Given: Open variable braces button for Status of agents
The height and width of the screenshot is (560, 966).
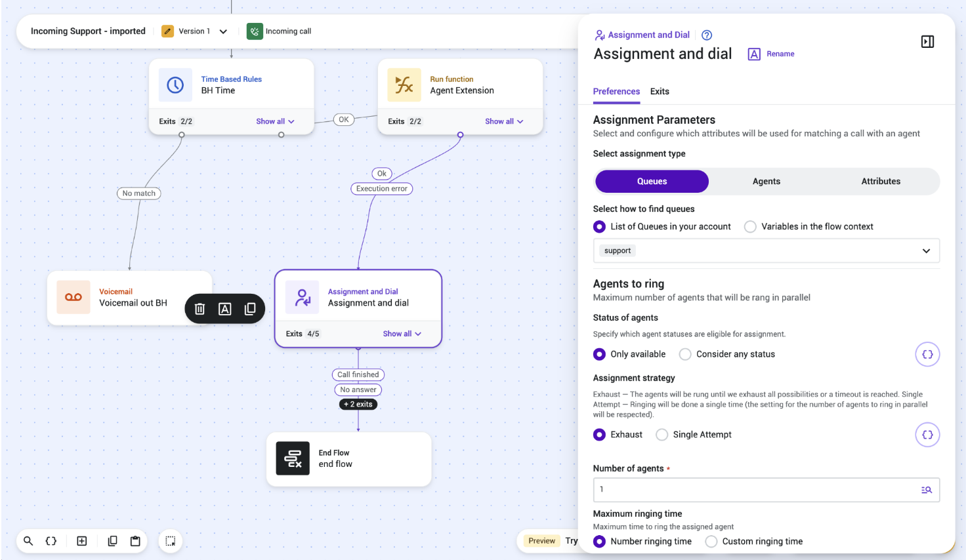Looking at the screenshot, I should 927,354.
